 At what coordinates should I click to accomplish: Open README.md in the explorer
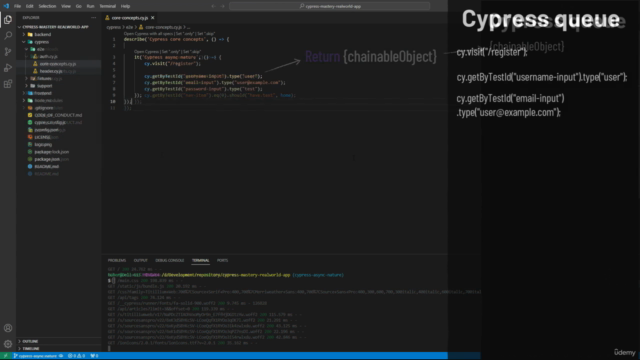click(47, 167)
